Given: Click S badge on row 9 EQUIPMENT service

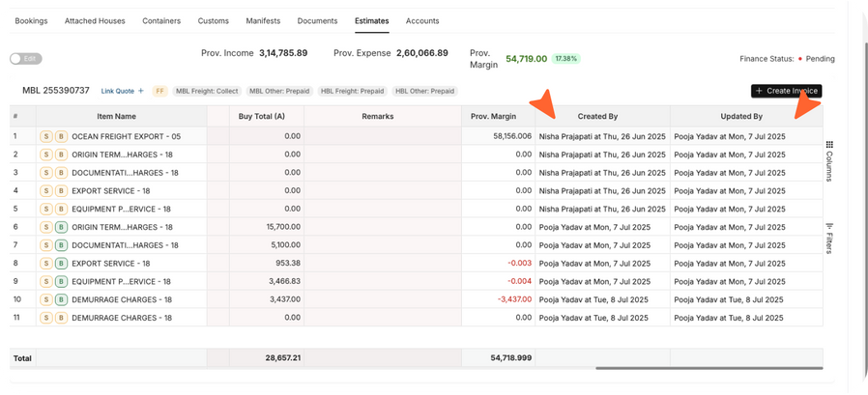Looking at the screenshot, I should pyautogui.click(x=46, y=282).
